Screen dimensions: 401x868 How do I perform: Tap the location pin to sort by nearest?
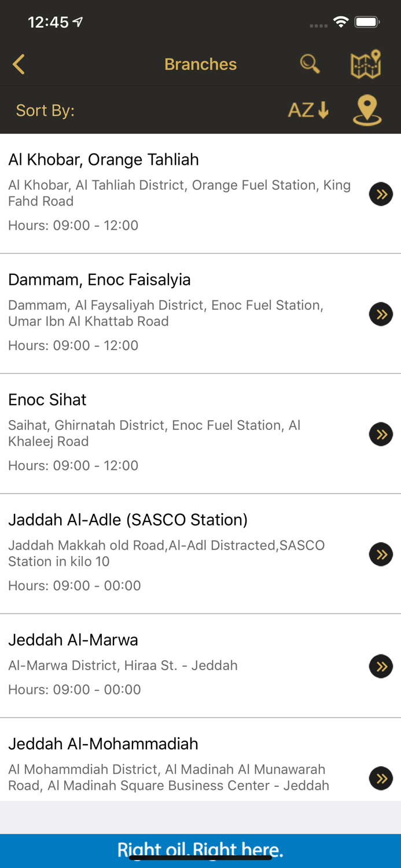(367, 109)
